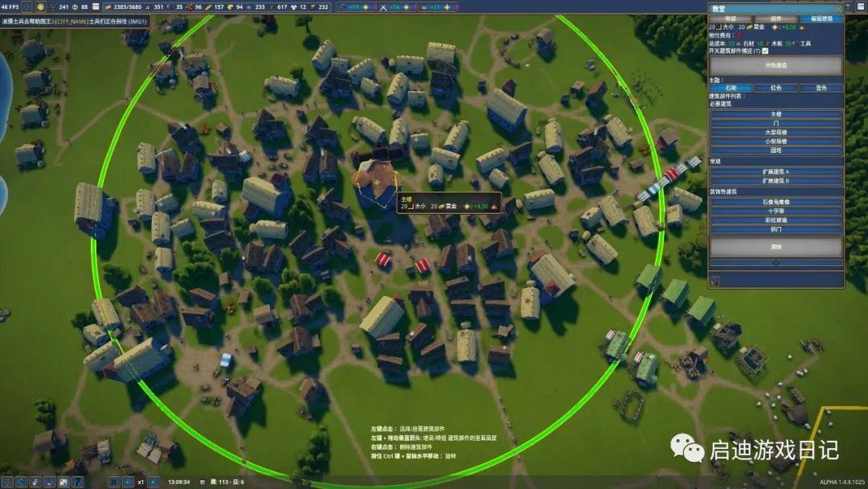Click the first build menu icon in the bottom bar
Screen dimensions: 868x489
[x=6, y=482]
